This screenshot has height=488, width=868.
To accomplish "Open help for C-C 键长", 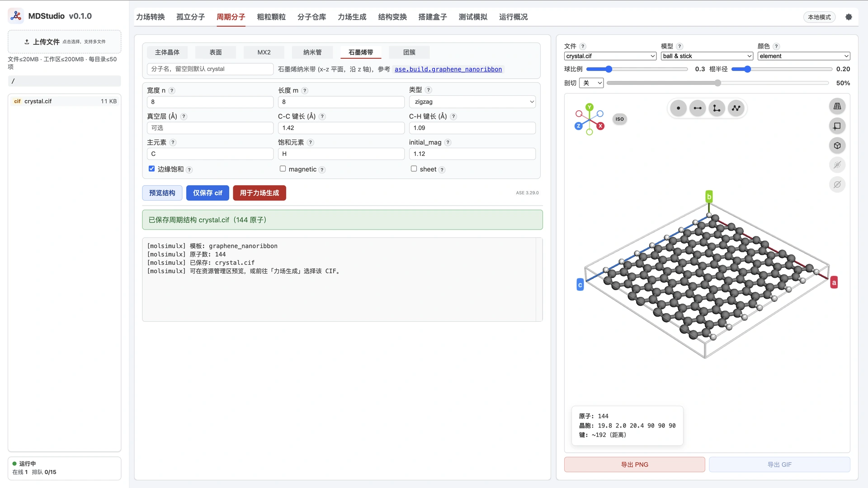I will point(322,116).
